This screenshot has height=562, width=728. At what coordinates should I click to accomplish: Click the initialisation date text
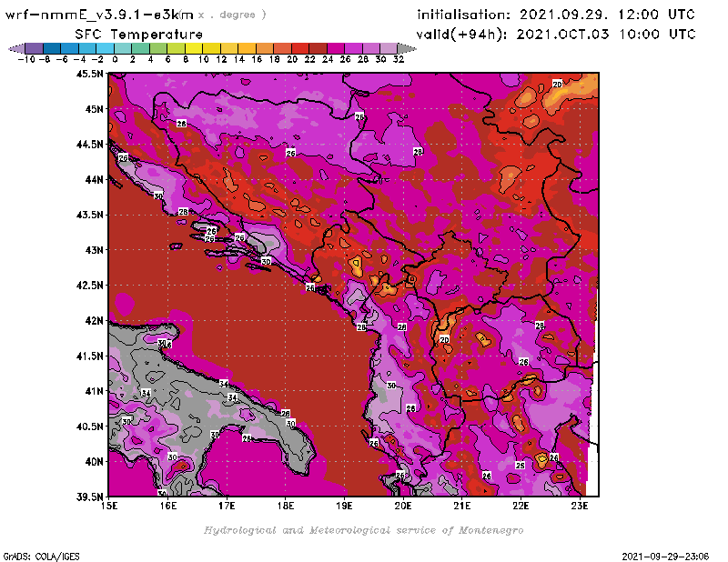pos(556,15)
